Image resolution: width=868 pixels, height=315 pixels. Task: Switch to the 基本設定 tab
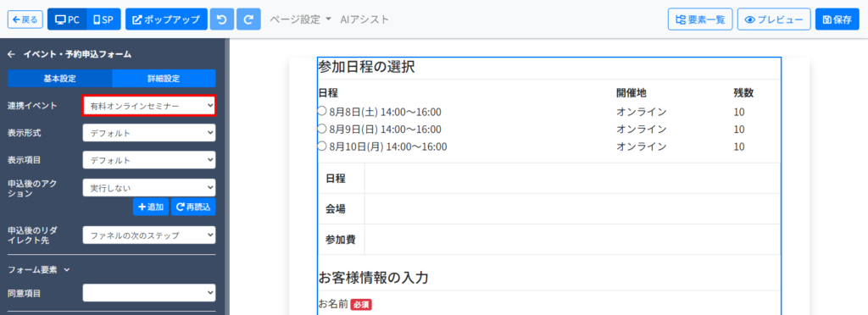tap(60, 79)
